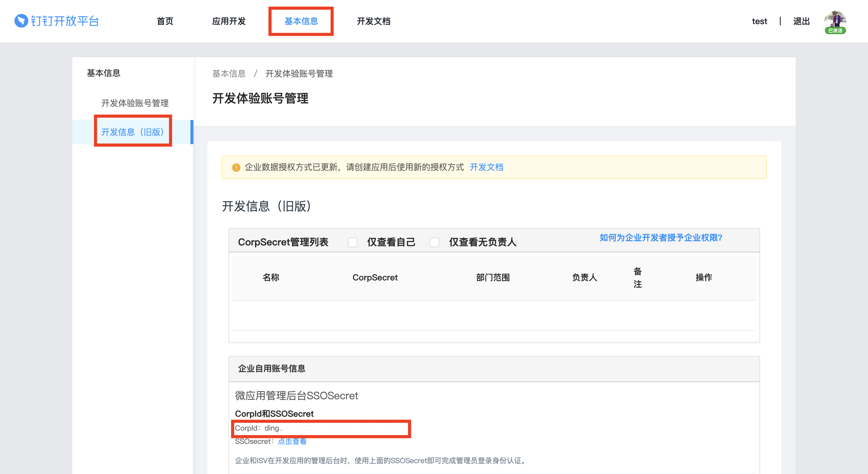Open the 首页 navigation tab
Viewport: 868px width, 474px height.
pos(165,21)
